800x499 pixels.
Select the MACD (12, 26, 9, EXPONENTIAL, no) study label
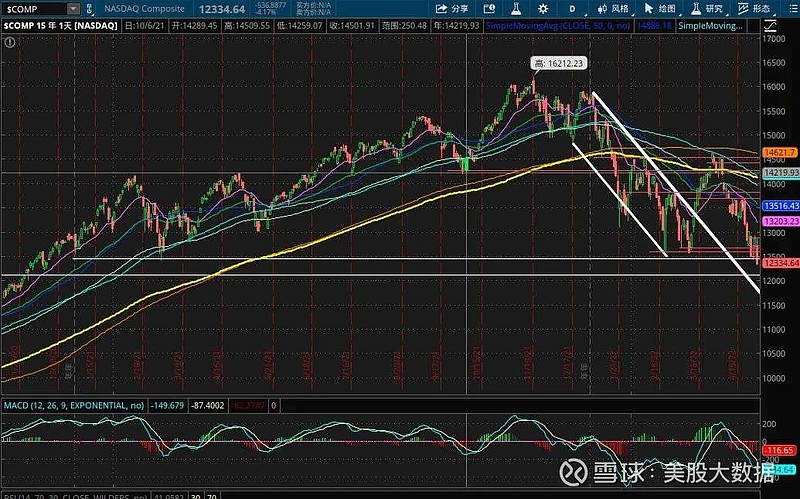(x=74, y=406)
